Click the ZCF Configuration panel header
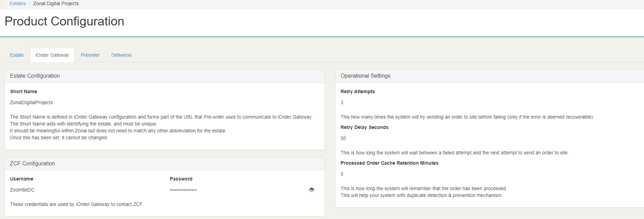644x219 pixels. [x=32, y=164]
